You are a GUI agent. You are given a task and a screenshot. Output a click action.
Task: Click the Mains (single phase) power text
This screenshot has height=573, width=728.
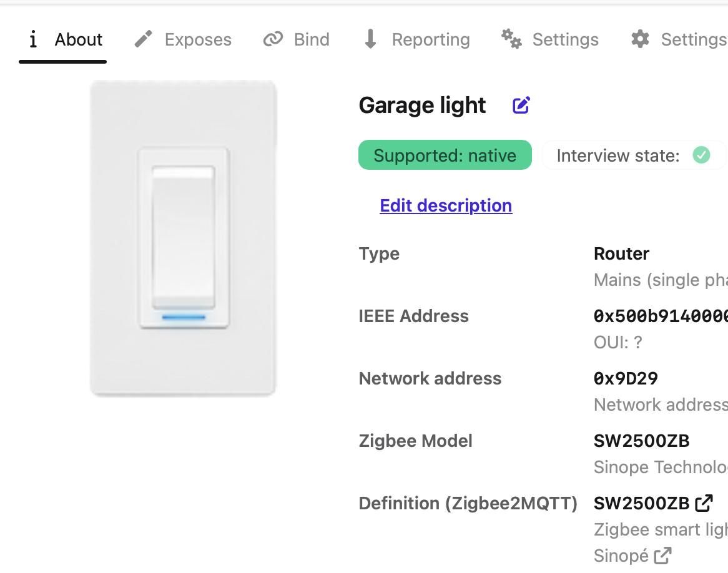[661, 280]
